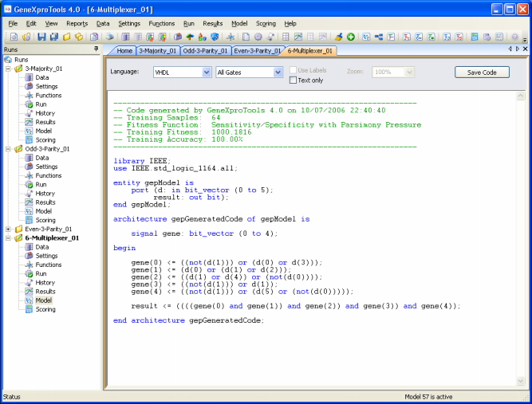
Task: Click the green plus circle icon
Action: click(351, 37)
